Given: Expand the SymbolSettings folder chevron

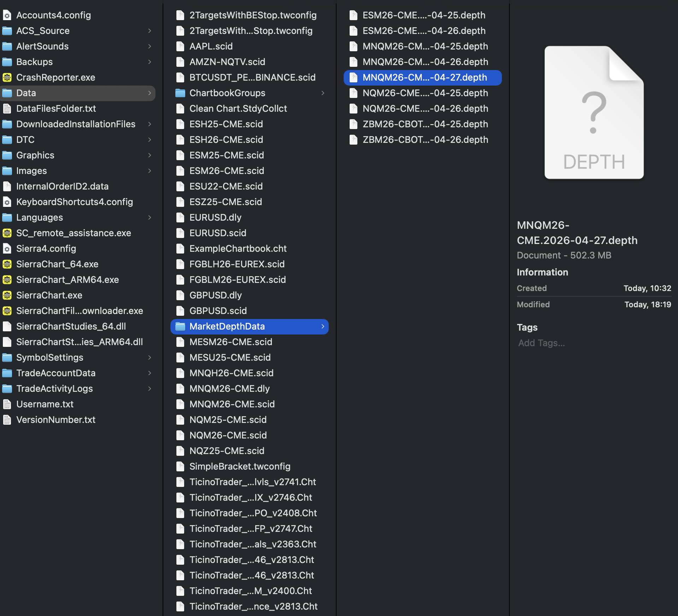Looking at the screenshot, I should pos(150,358).
